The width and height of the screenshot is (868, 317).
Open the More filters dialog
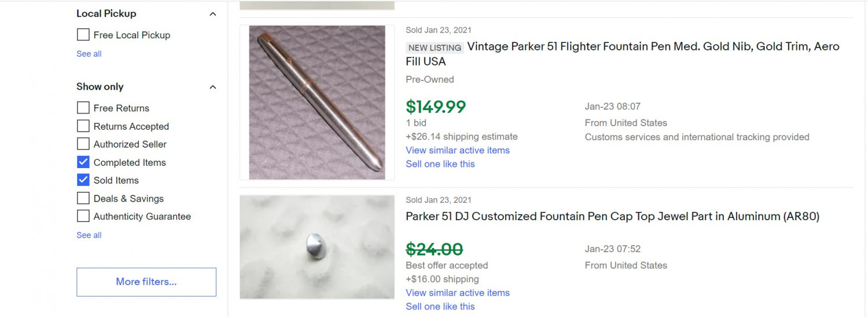pos(146,282)
